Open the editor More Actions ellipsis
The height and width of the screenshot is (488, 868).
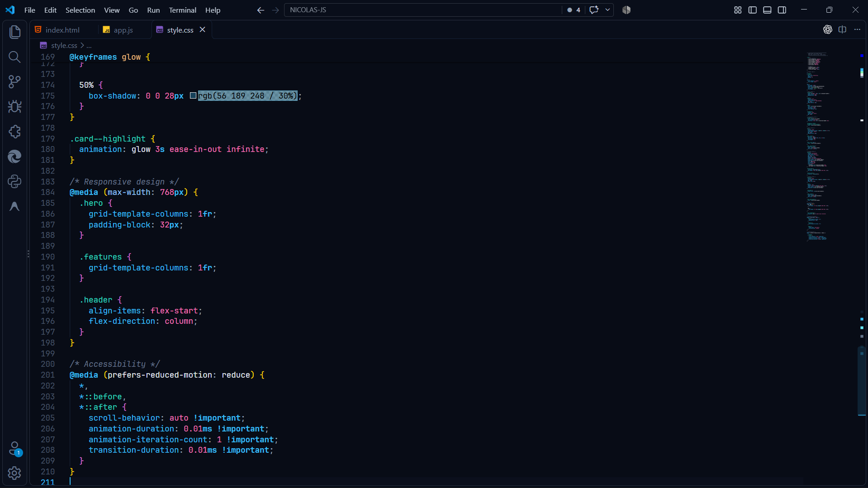coord(857,29)
